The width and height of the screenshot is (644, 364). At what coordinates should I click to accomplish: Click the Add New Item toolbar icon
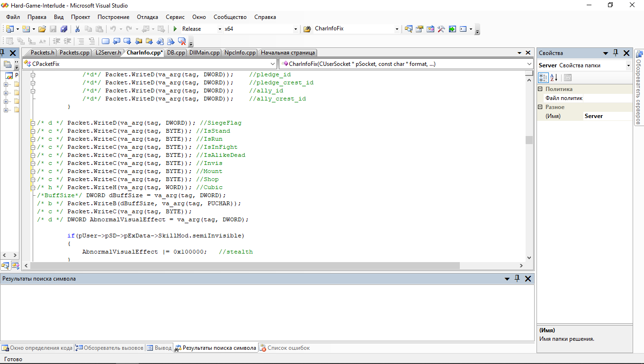coord(26,29)
